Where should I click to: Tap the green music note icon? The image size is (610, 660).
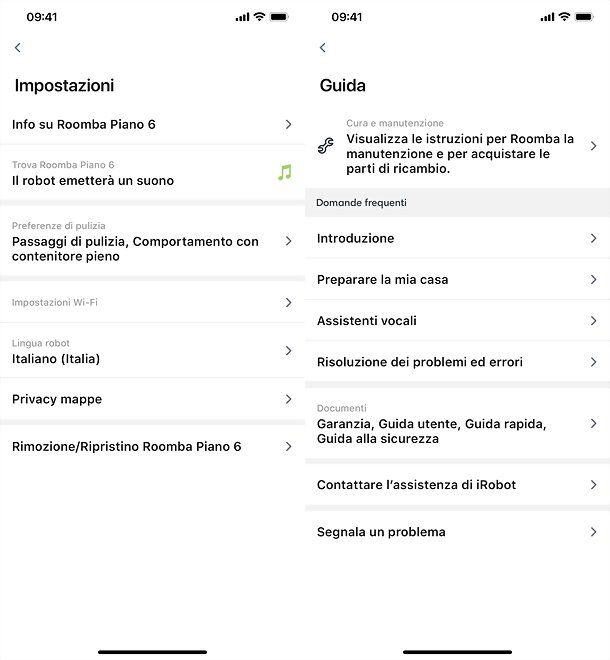(x=285, y=172)
